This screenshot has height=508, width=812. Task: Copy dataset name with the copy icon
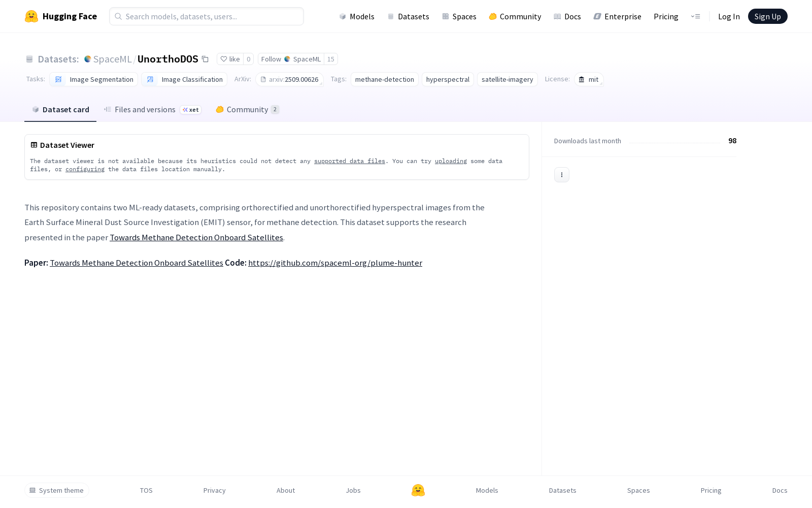[205, 59]
